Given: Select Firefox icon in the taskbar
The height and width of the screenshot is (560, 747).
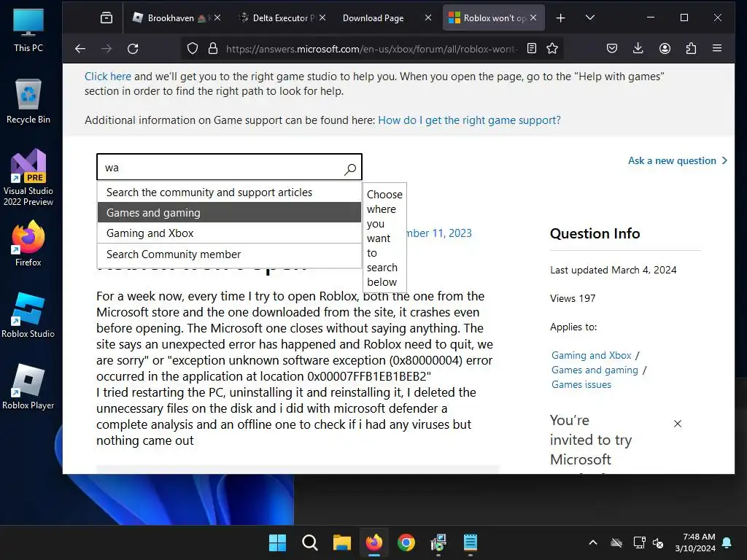Looking at the screenshot, I should click(374, 542).
